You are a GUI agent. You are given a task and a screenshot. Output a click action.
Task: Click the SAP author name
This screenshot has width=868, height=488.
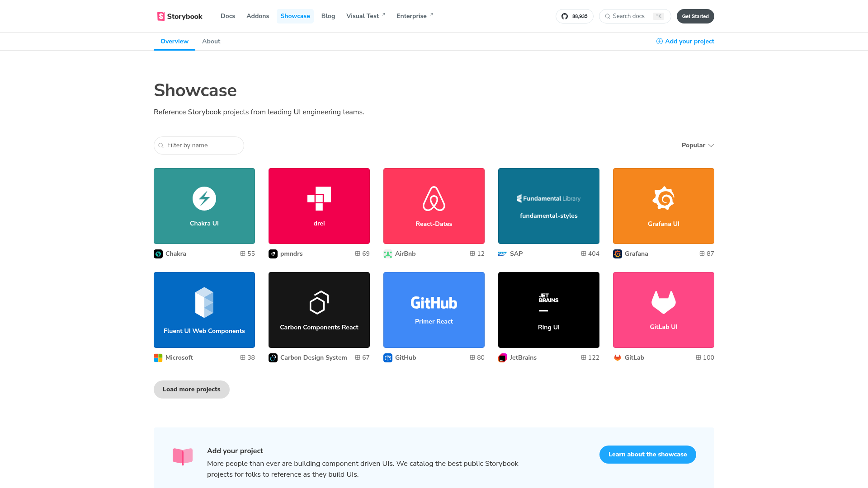click(516, 254)
